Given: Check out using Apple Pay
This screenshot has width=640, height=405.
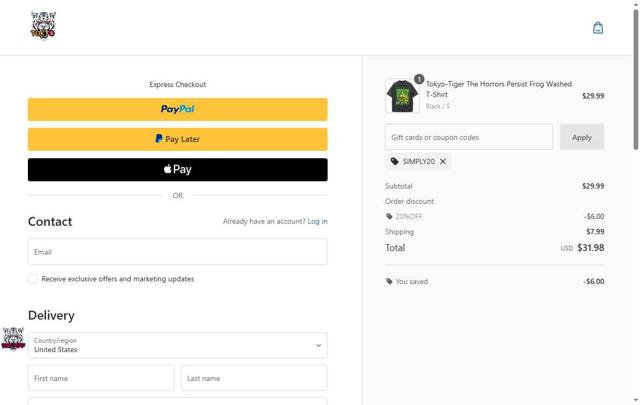Looking at the screenshot, I should (178, 169).
